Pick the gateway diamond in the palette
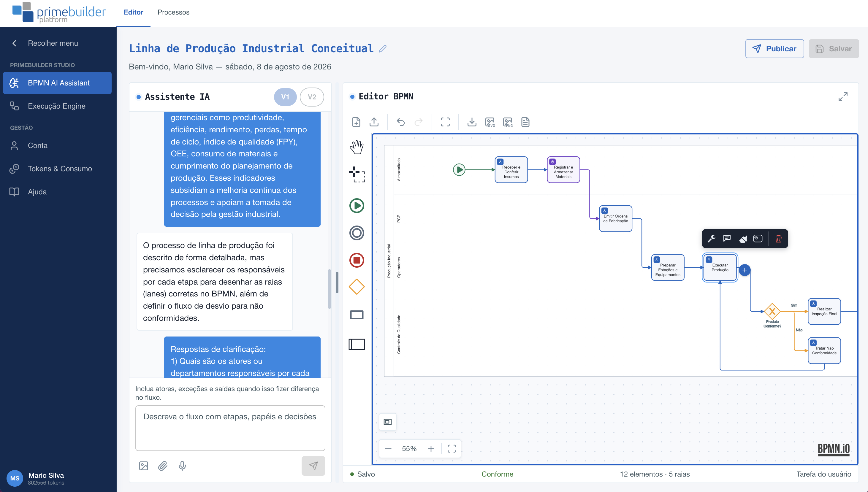This screenshot has height=492, width=868. pos(356,287)
